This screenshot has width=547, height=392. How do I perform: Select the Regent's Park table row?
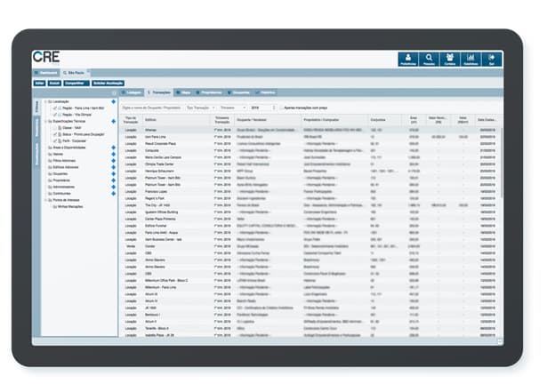coord(310,198)
